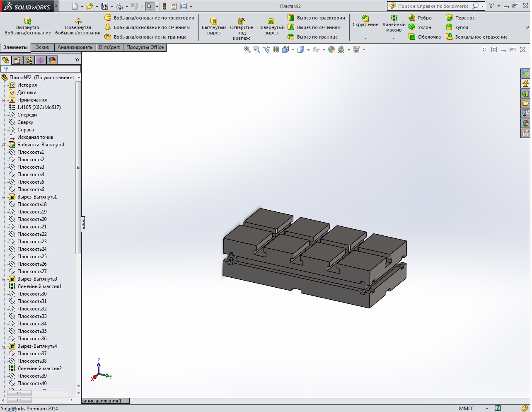Viewport: 532px width, 412px height.
Task: Expand the Вырез-Вытянуть1 feature node
Action: click(x=4, y=197)
